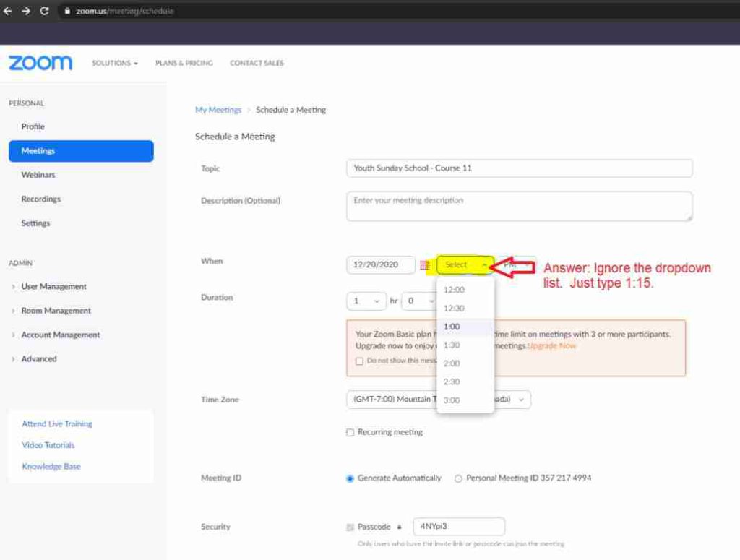Go to Webinars in the sidebar
Viewport: 740px width, 560px height.
click(38, 175)
